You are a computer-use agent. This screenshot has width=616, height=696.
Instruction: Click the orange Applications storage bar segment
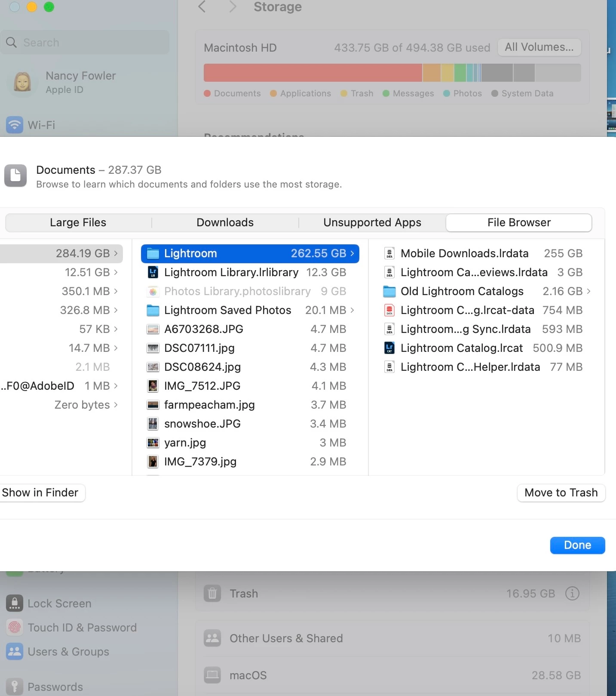(432, 73)
